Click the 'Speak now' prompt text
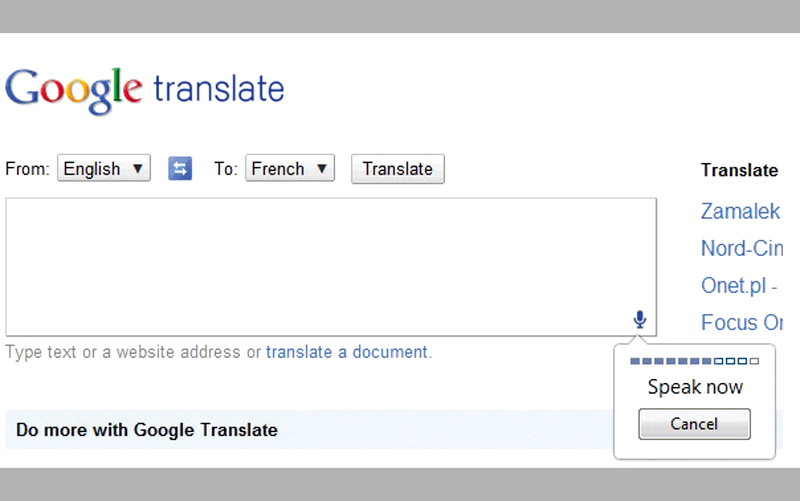 click(695, 387)
